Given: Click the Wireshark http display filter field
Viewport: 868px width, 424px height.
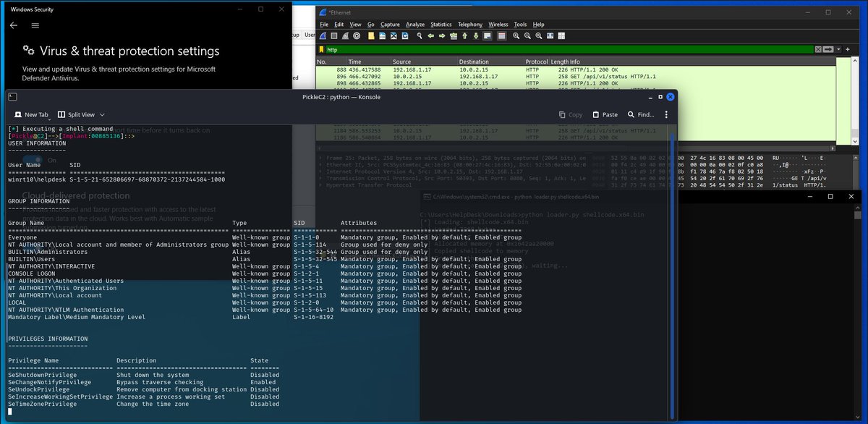Looking at the screenshot, I should tap(569, 49).
